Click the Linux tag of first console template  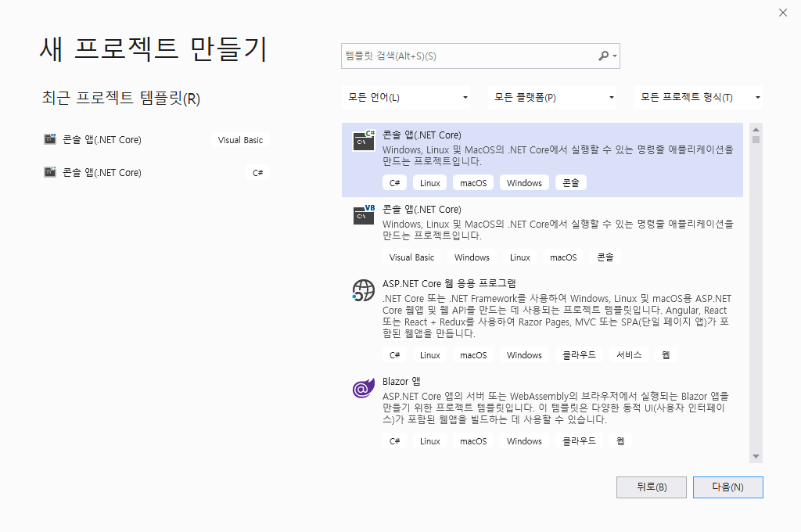pos(429,182)
